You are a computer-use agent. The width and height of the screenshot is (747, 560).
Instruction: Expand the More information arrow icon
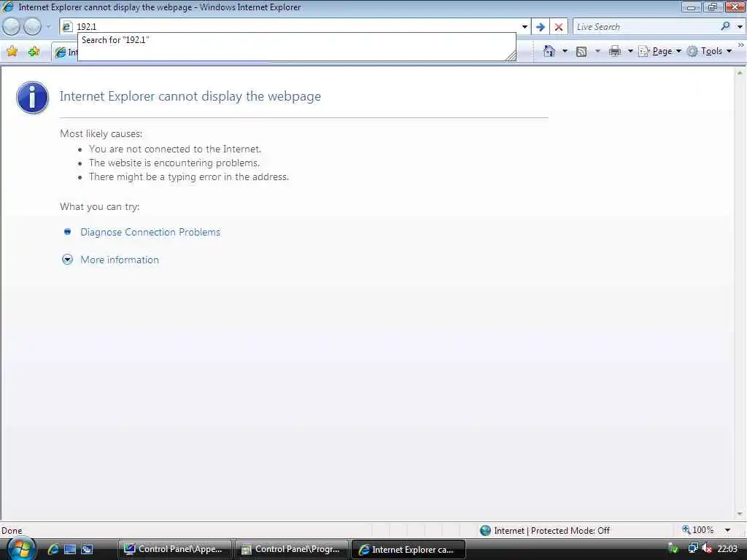pyautogui.click(x=68, y=260)
